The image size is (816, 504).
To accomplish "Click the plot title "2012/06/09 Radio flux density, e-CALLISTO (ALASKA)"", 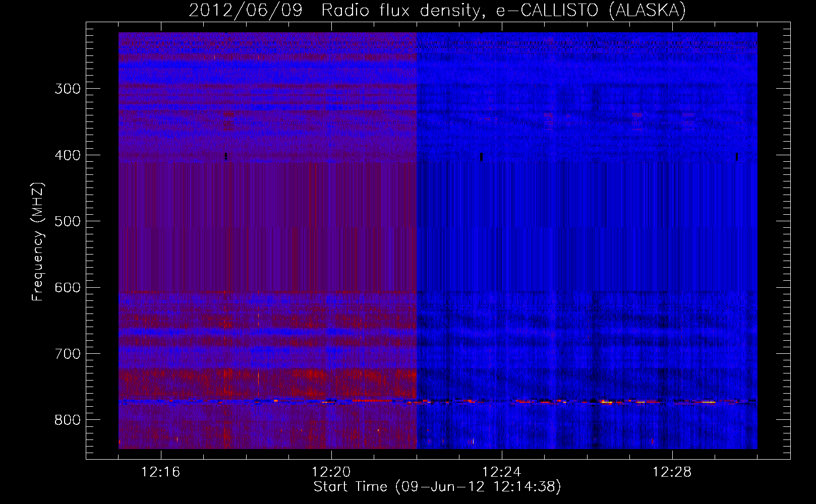I will 437,10.
